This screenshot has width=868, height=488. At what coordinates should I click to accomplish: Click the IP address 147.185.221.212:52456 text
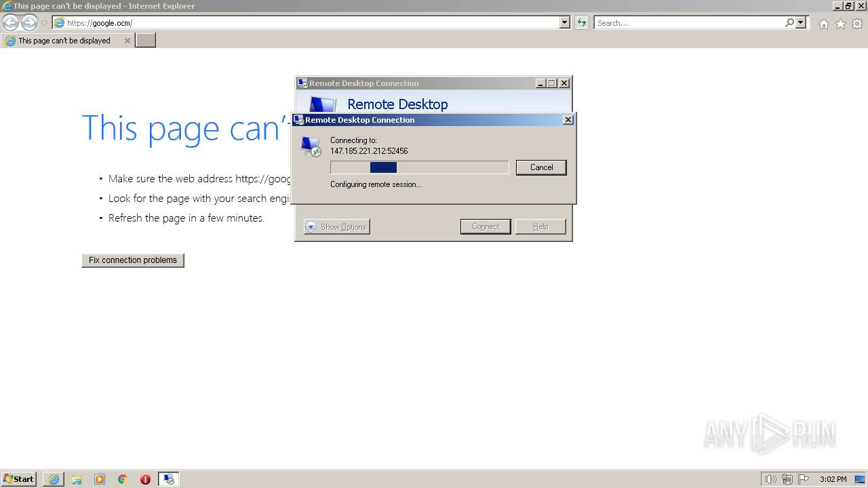click(x=369, y=151)
